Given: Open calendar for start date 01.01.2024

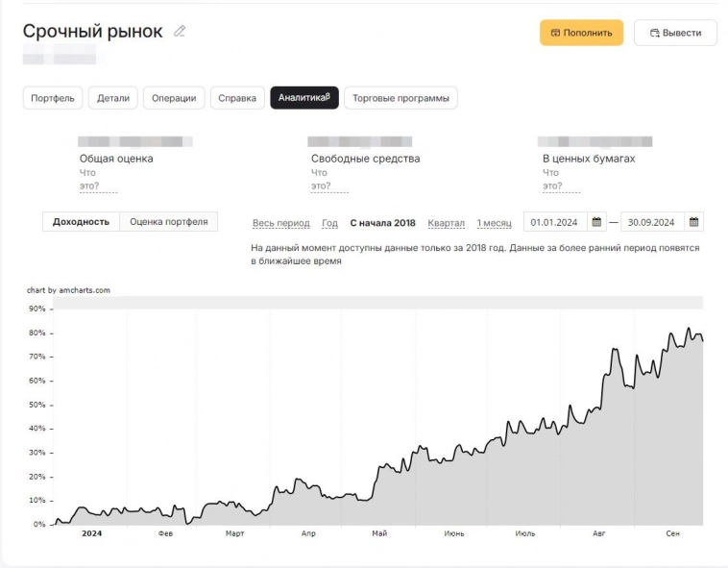Looking at the screenshot, I should pyautogui.click(x=596, y=222).
